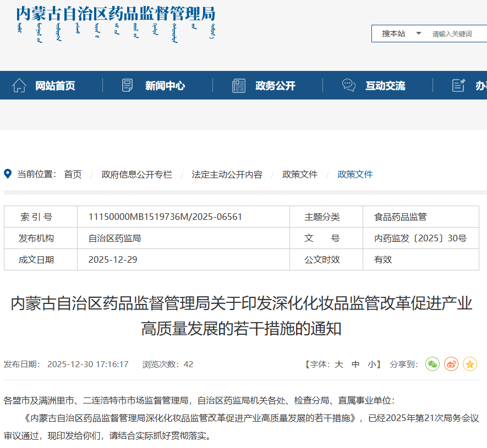Set font size to 大
Screen dimensions: 487x448
[x=340, y=364]
